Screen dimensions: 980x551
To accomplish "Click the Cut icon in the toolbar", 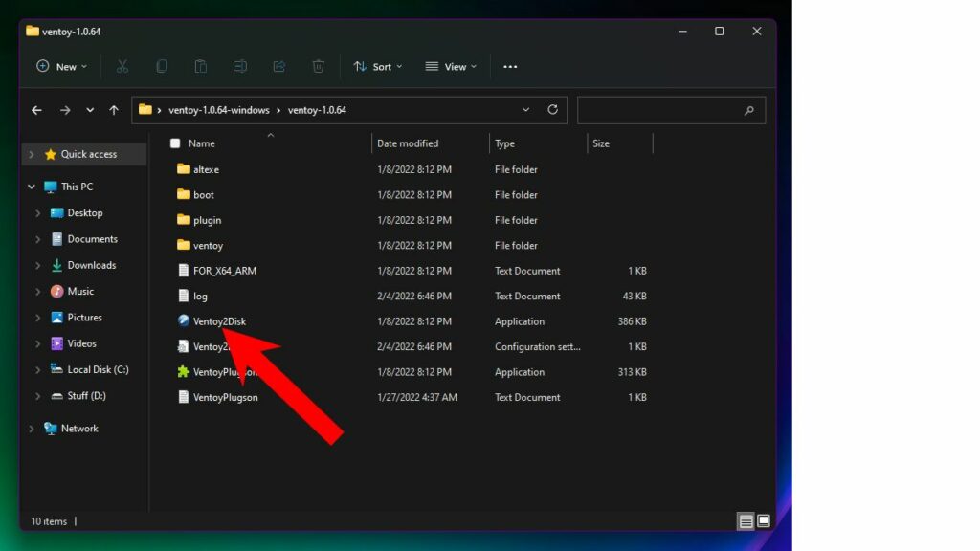I will (121, 66).
